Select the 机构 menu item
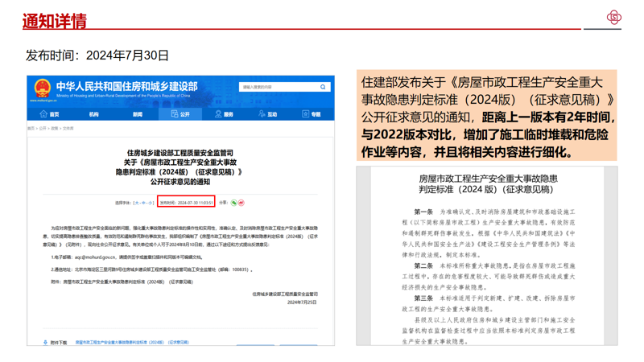 click(93, 114)
